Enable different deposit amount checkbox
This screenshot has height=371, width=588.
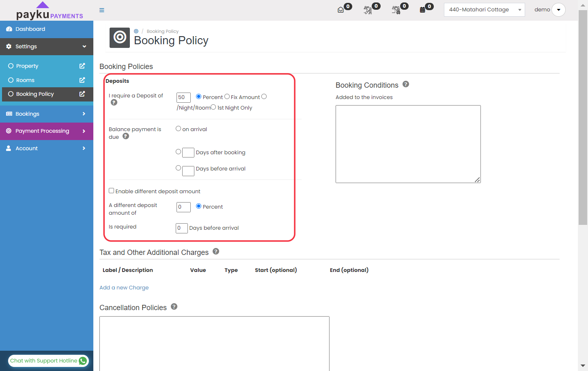tap(111, 191)
